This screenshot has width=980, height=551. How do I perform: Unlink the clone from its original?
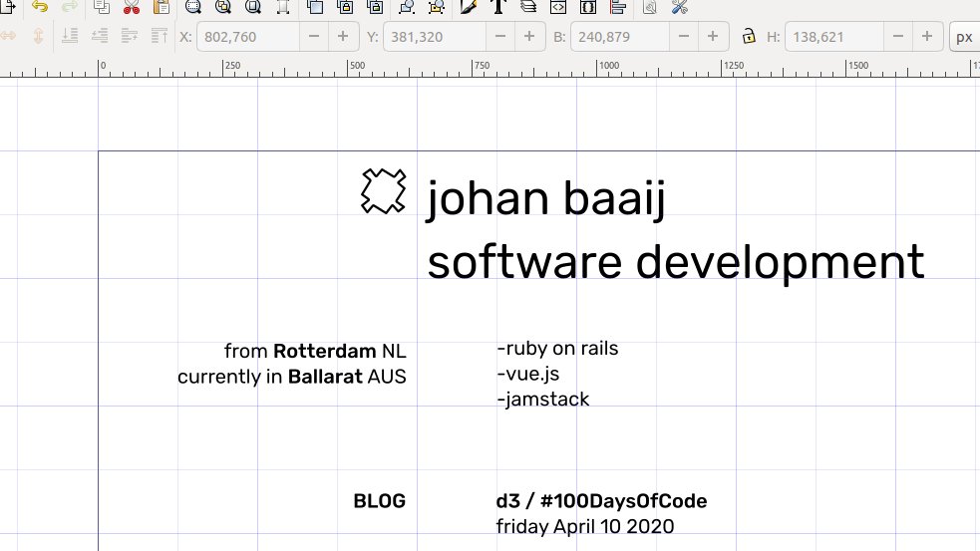pos(375,6)
